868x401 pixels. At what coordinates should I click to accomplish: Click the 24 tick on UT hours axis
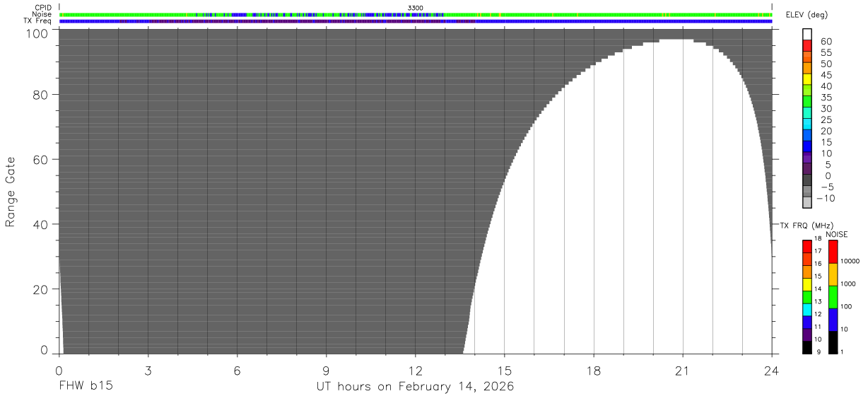coord(772,371)
